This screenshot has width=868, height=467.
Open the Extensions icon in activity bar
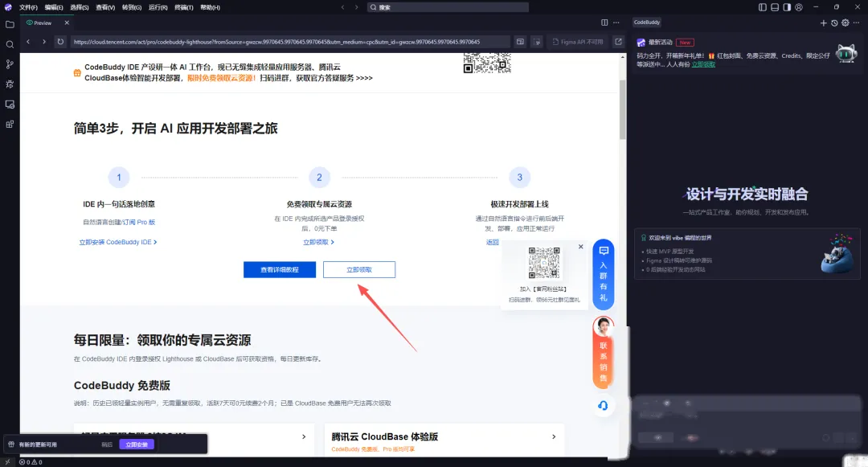click(10, 124)
